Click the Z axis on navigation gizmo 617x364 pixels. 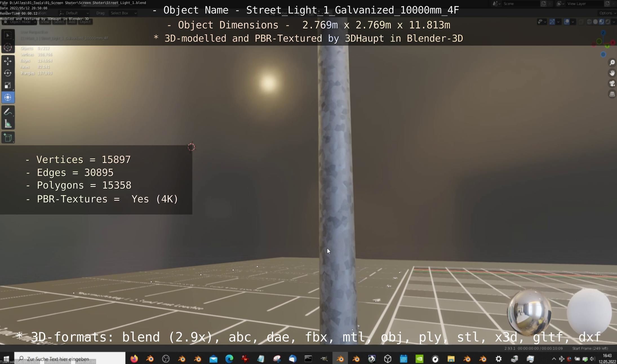[x=603, y=33]
